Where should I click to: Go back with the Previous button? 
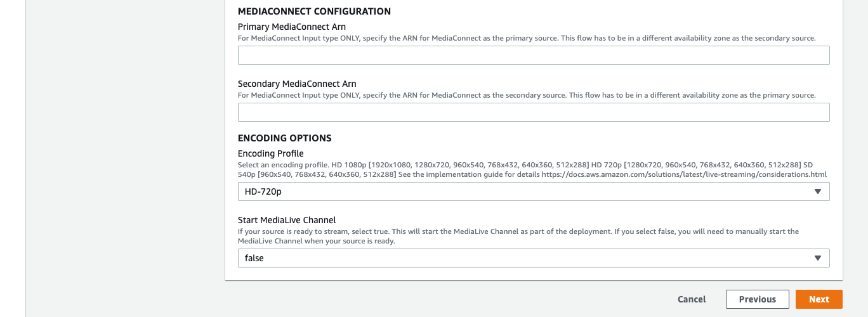[x=757, y=299]
